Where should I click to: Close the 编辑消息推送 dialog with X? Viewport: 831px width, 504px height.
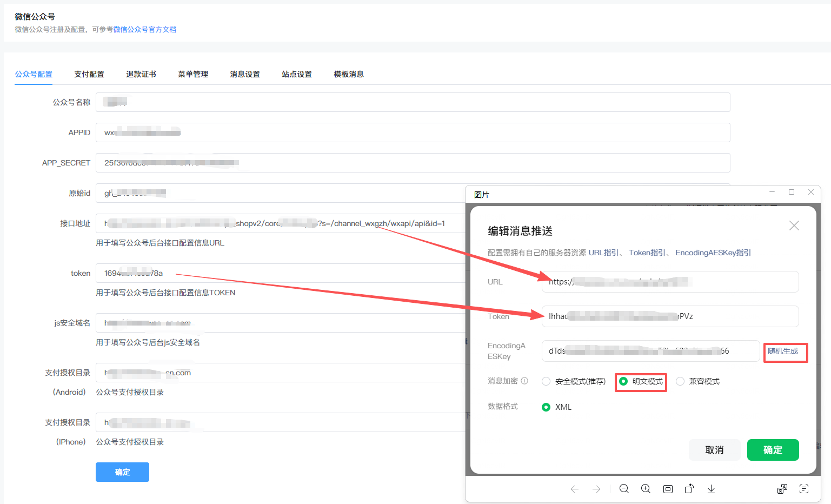(794, 226)
